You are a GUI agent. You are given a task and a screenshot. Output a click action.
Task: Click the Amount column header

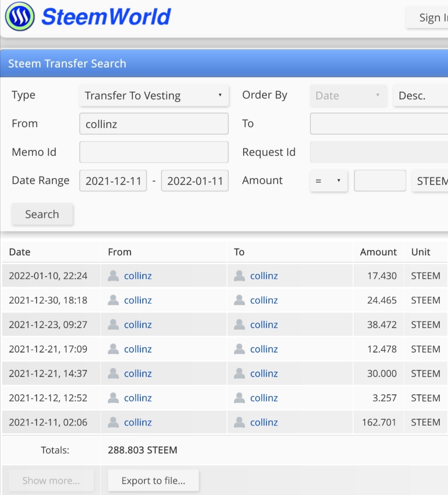378,252
